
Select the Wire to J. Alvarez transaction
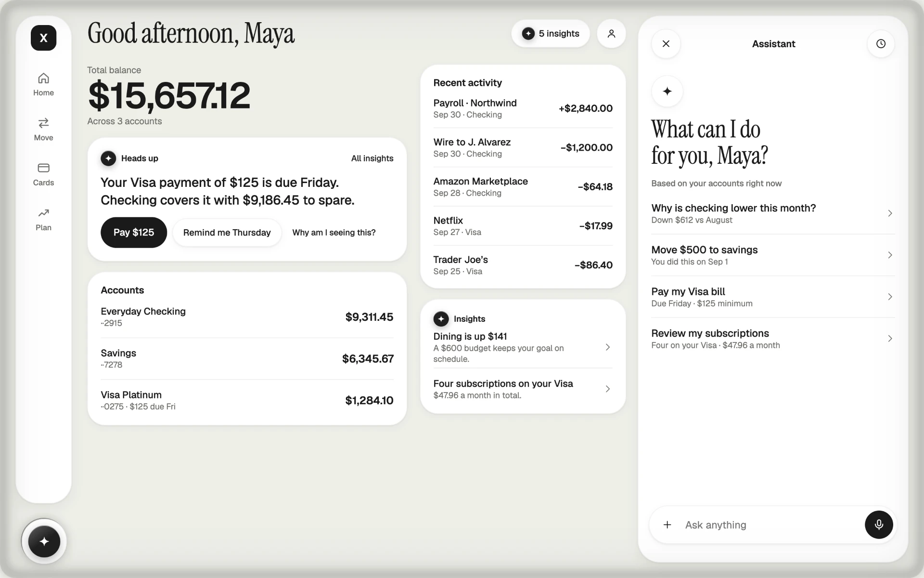coord(523,147)
